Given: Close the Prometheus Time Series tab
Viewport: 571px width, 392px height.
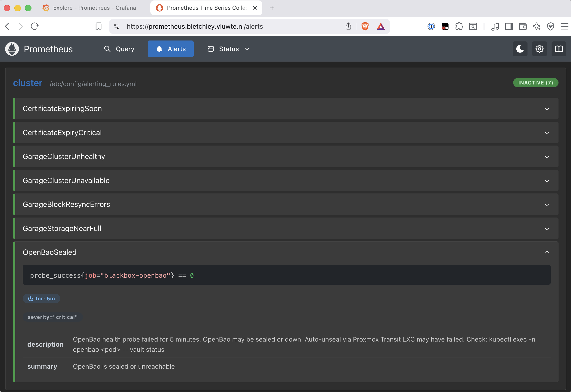Looking at the screenshot, I should [255, 8].
